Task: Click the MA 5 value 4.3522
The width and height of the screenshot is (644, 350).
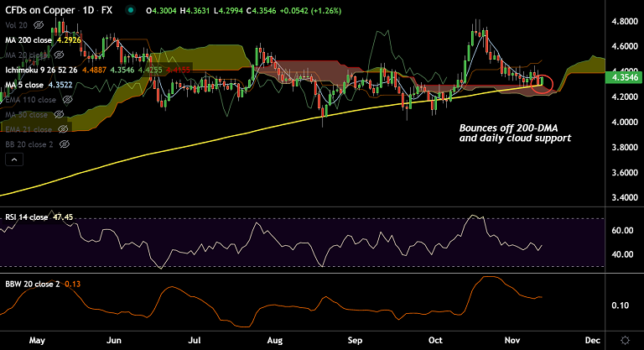Action: point(60,85)
